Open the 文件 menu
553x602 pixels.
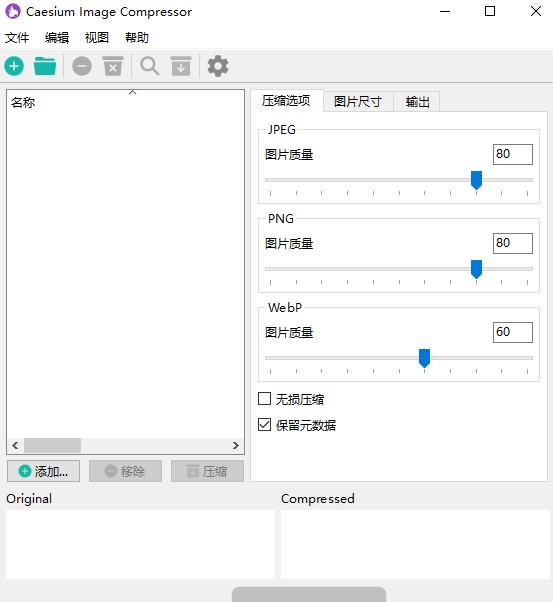pos(17,38)
